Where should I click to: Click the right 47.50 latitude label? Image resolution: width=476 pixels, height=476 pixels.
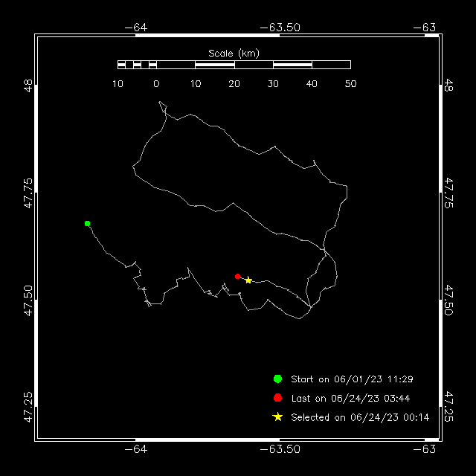coord(448,300)
